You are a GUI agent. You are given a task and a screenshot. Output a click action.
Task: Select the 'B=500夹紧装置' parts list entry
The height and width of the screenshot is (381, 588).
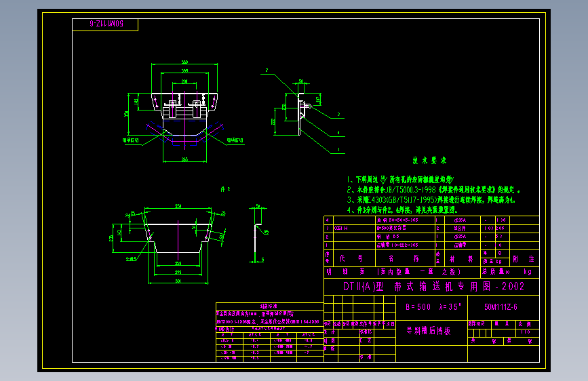click(391, 228)
